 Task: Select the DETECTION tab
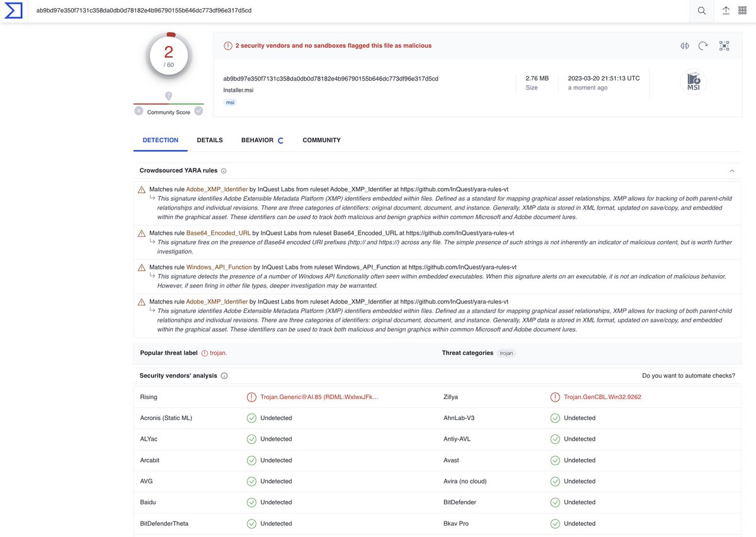pyautogui.click(x=161, y=140)
